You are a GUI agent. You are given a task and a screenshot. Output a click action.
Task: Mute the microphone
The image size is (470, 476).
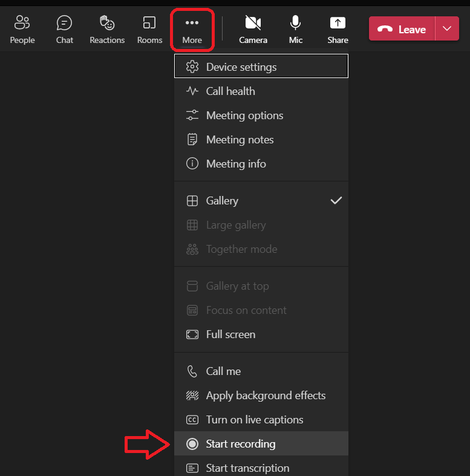click(x=295, y=29)
